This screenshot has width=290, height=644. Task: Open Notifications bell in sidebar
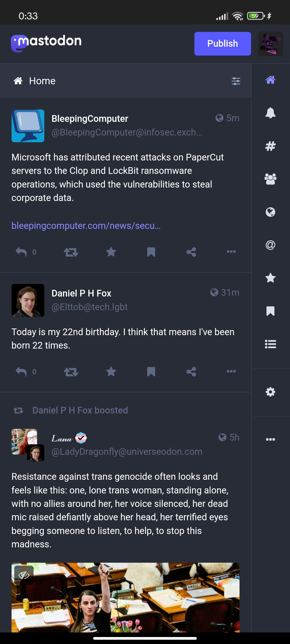[270, 113]
